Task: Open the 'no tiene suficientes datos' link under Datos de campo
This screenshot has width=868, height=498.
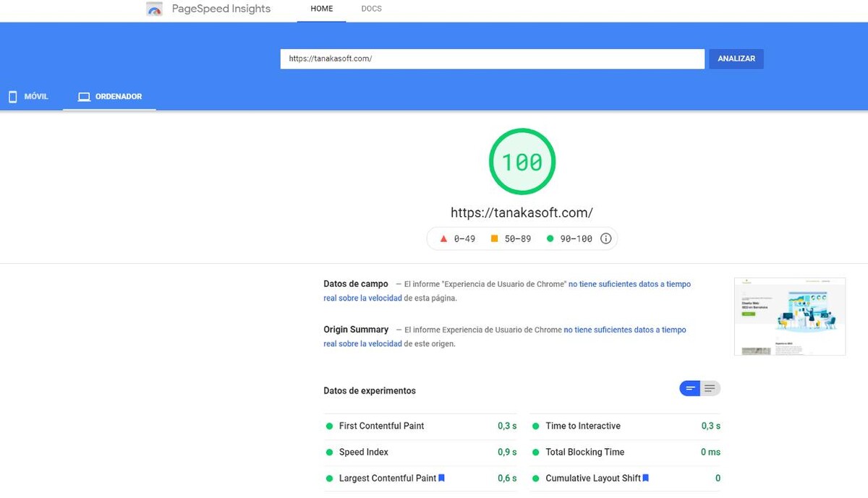Action: [629, 284]
